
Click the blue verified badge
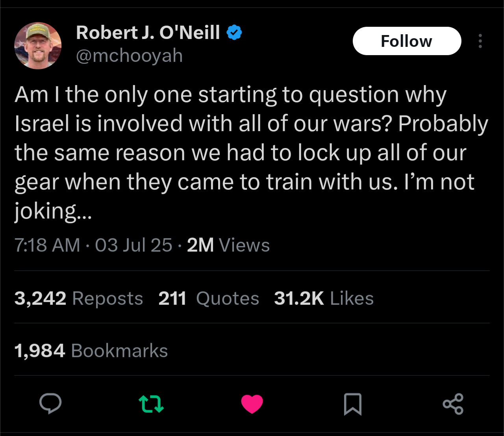234,32
